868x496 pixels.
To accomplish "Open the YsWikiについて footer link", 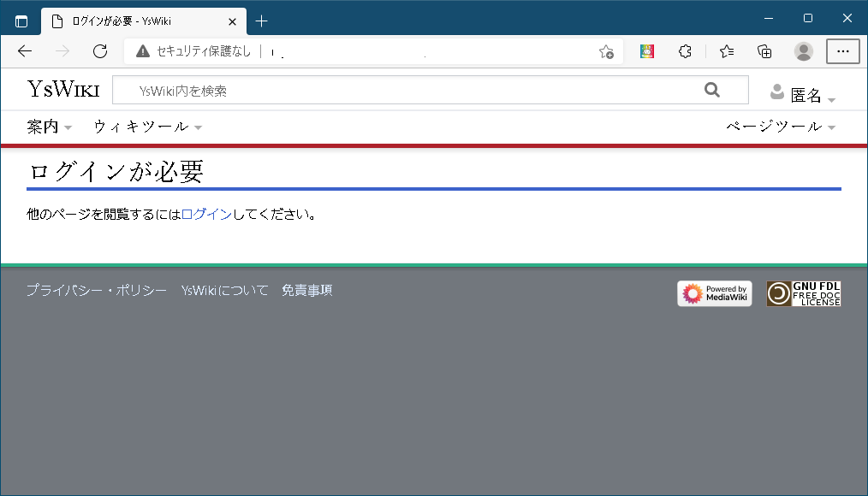I will click(224, 290).
